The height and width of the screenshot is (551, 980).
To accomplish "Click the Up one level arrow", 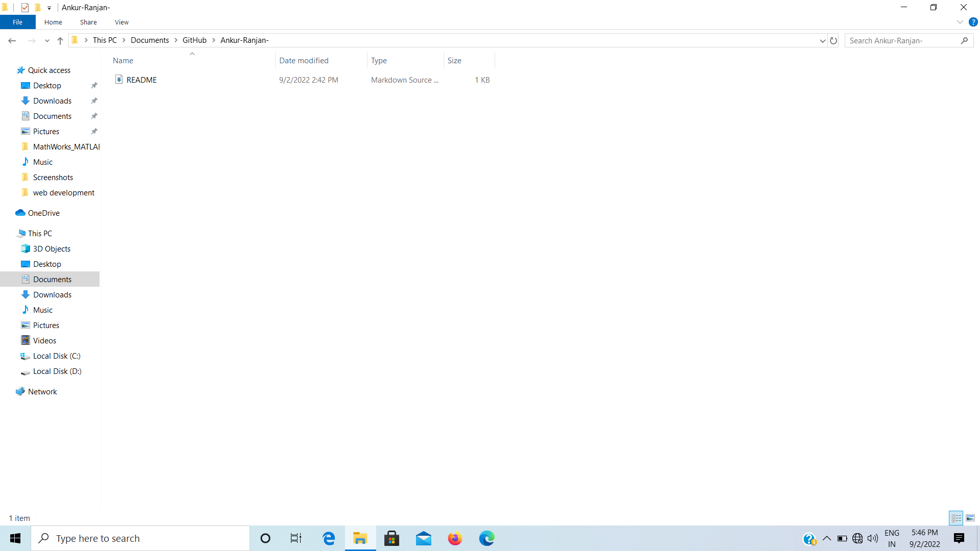I will pyautogui.click(x=60, y=40).
